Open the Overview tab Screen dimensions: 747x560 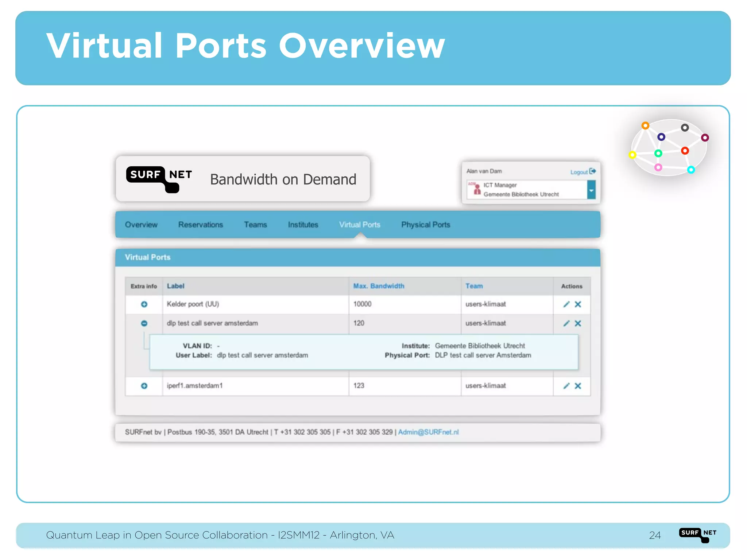point(141,225)
